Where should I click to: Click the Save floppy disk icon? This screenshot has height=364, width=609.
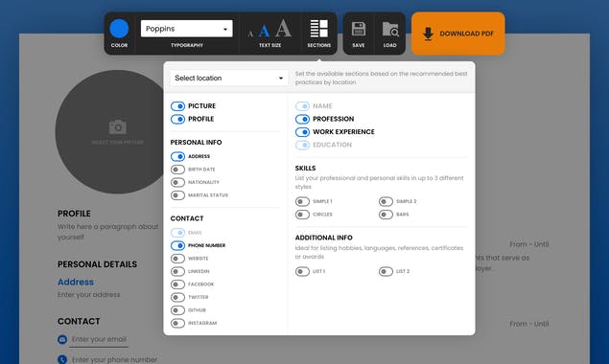358,29
